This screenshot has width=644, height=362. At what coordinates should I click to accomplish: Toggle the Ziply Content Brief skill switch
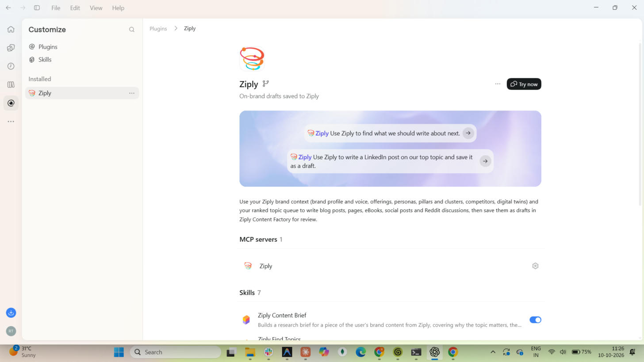pos(535,320)
